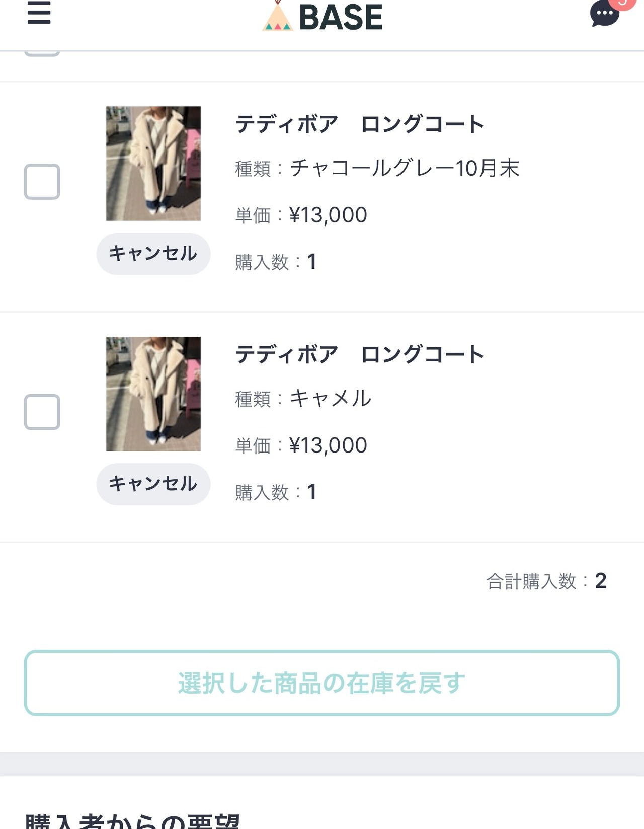This screenshot has height=829, width=644.
Task: Click the ¥13,000 price of キャメル coat
Action: tap(328, 445)
